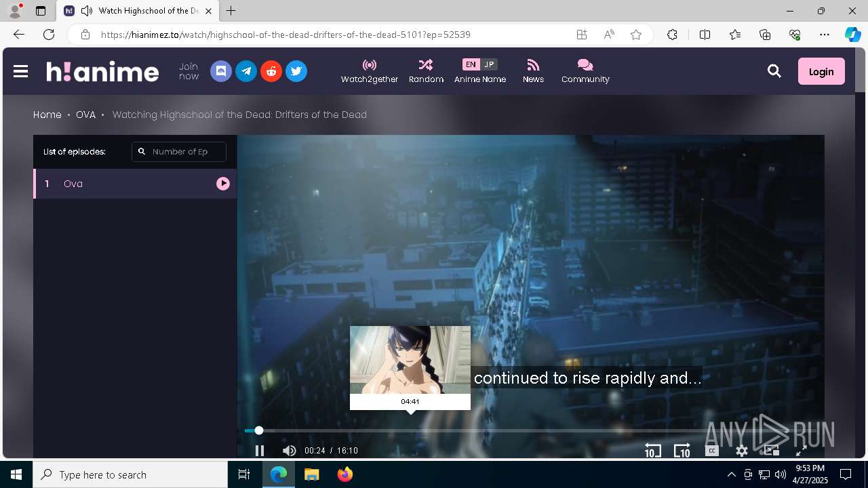The width and height of the screenshot is (868, 488).
Task: Show hidden system tray icons
Action: [x=731, y=474]
